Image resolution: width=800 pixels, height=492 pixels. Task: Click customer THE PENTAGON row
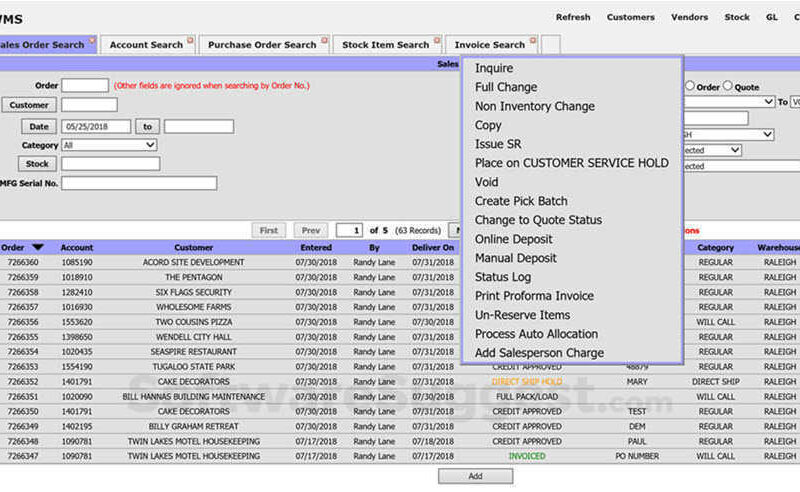[x=193, y=277]
